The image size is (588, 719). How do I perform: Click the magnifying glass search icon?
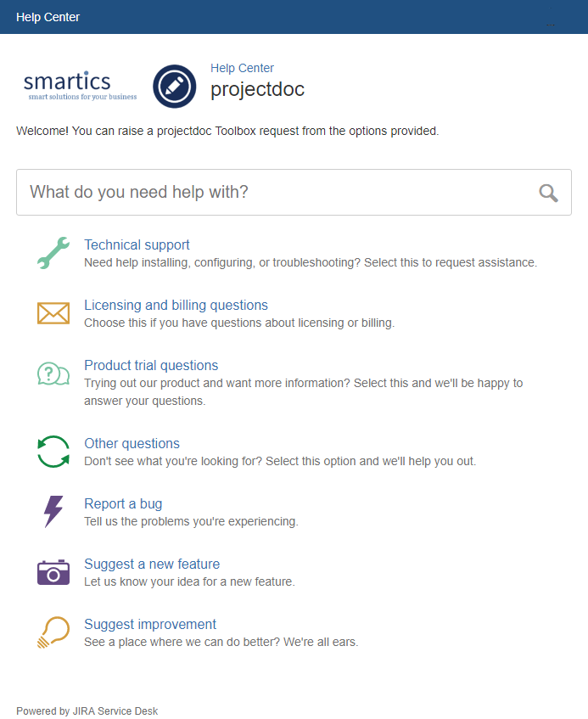[549, 193]
